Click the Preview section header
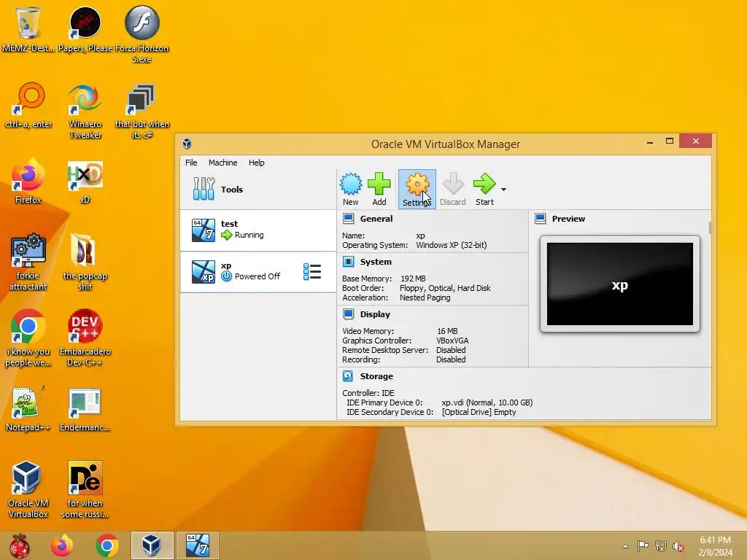The height and width of the screenshot is (560, 747). click(568, 219)
